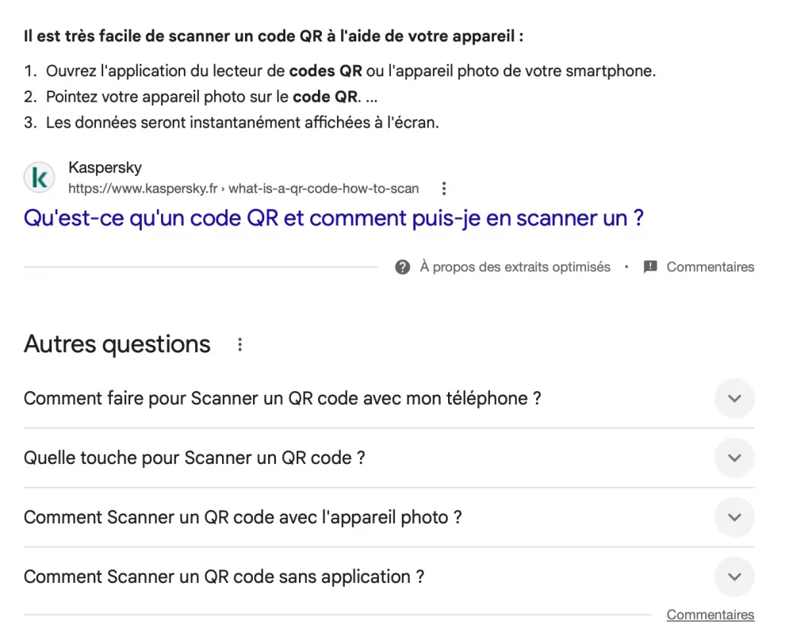Expand chevron for "sans application" question
Screen dimensions: 812x644
[x=734, y=577]
